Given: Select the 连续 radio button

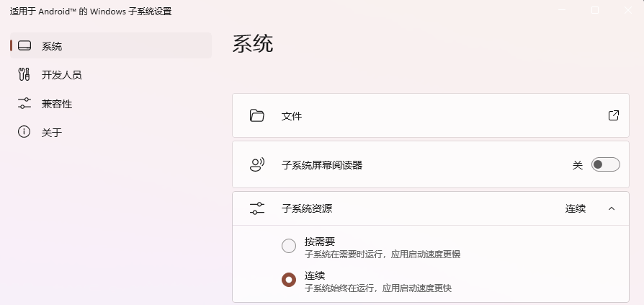Looking at the screenshot, I should coord(289,280).
